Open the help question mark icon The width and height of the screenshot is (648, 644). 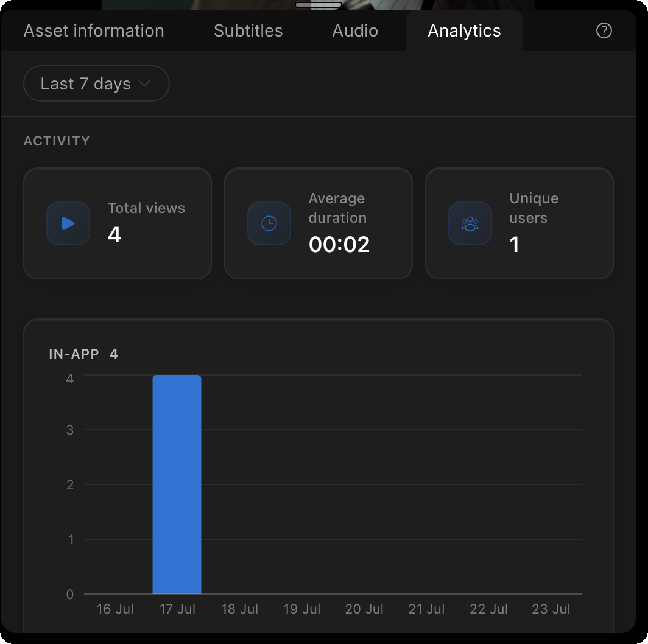click(x=604, y=30)
